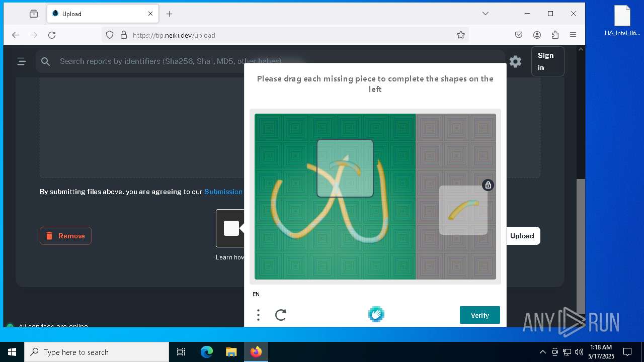Go back to previous page

click(16, 35)
